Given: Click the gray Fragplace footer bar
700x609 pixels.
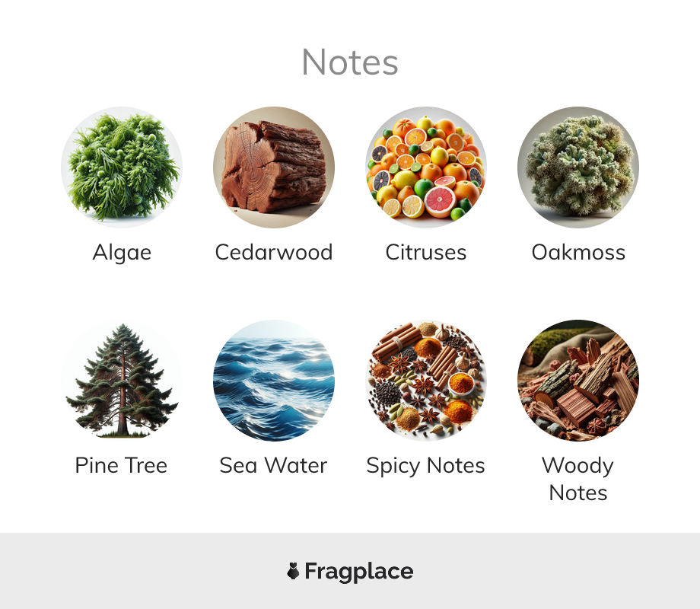Looking at the screenshot, I should click(350, 571).
